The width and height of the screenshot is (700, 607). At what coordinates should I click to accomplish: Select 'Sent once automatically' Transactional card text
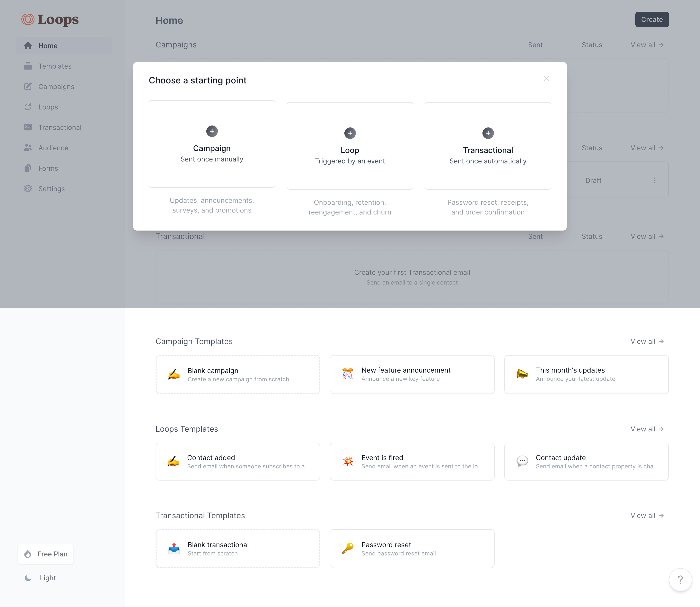488,161
